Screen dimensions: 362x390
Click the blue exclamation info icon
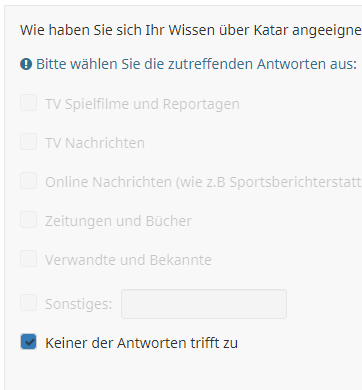click(26, 64)
